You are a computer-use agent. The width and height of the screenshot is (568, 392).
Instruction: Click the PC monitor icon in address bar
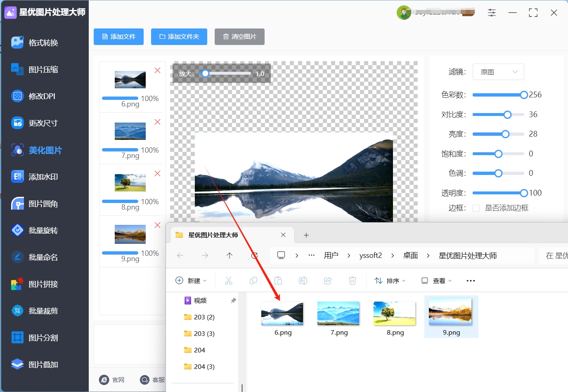click(x=281, y=255)
